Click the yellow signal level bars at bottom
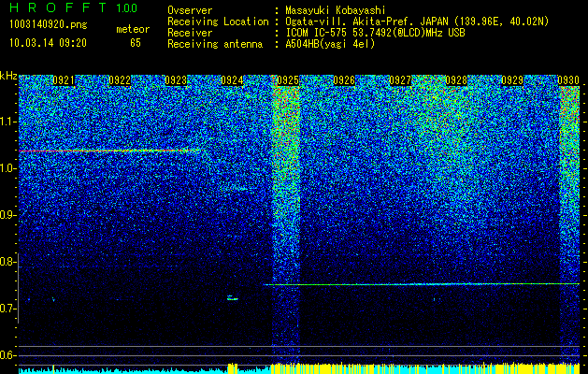Screen dimensions: 588x374 (425, 368)
